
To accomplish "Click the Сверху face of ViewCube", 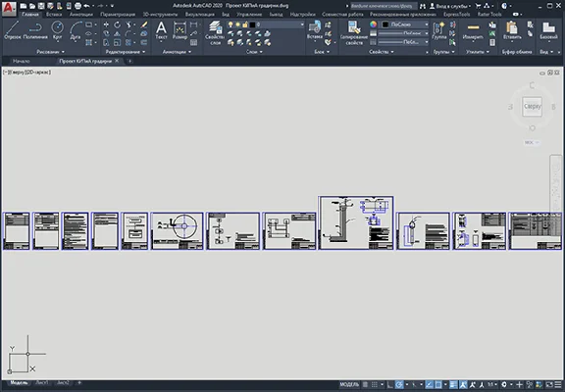I will 533,106.
